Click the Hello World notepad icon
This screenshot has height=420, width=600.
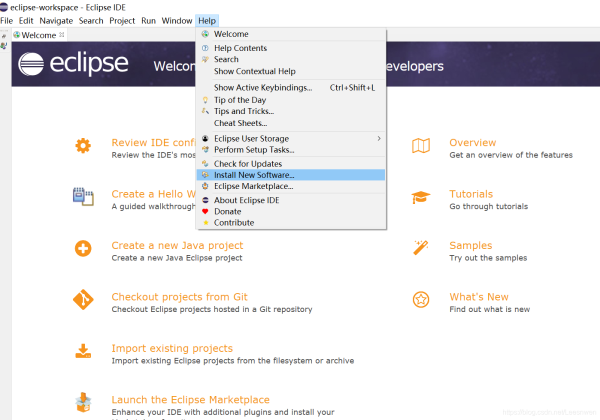pyautogui.click(x=83, y=197)
